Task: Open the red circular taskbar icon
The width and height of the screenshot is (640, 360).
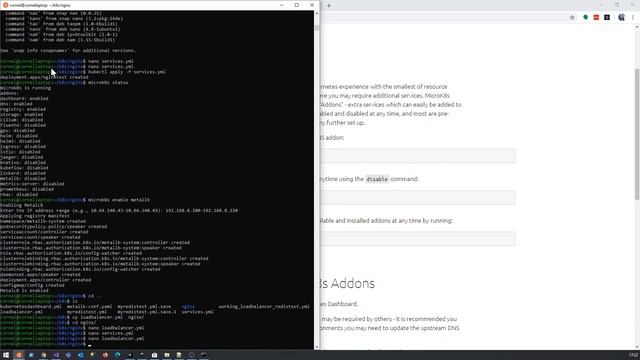Action: [x=105, y=355]
